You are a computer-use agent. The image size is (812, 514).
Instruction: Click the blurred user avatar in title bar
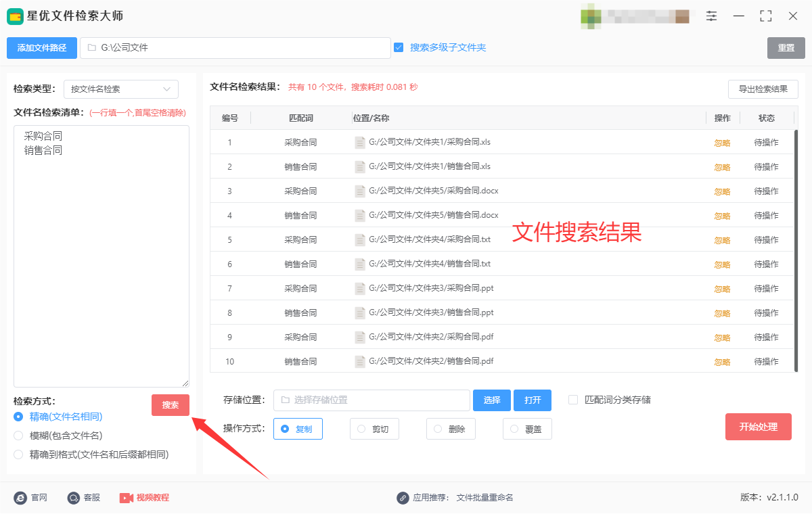click(x=591, y=17)
